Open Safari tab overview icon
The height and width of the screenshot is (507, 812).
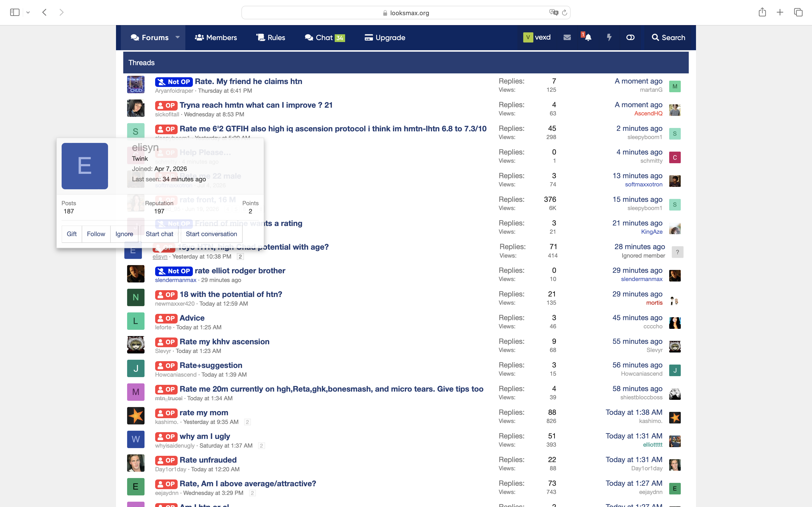pyautogui.click(x=798, y=12)
